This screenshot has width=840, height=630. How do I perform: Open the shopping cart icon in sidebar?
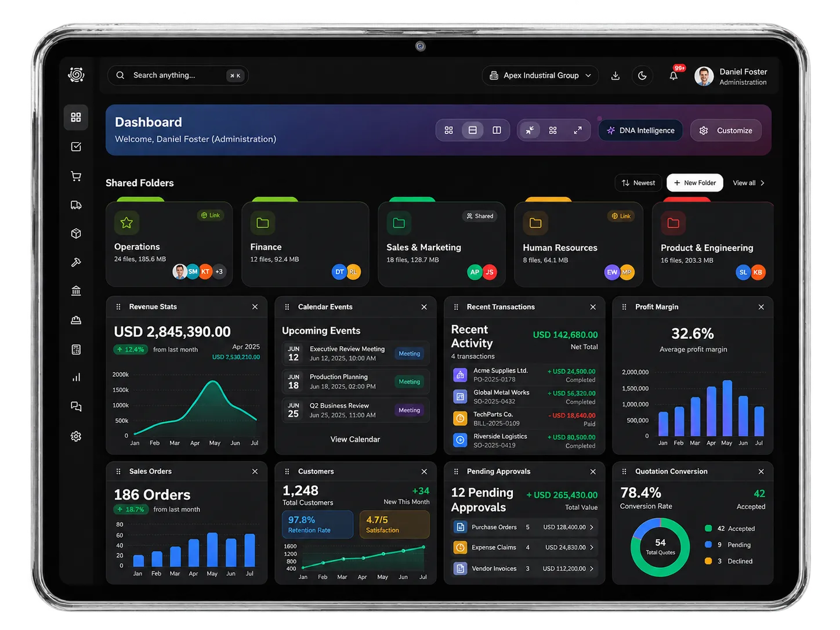pyautogui.click(x=76, y=176)
